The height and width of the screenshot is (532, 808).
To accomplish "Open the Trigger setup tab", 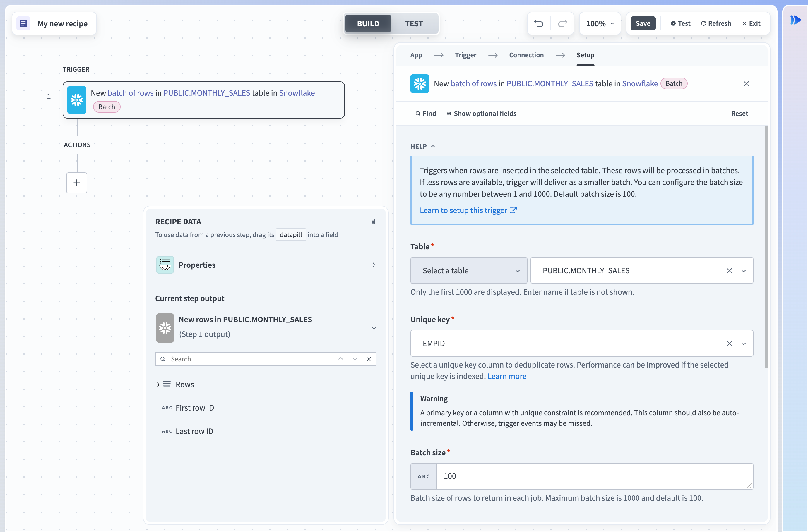I will [x=465, y=55].
